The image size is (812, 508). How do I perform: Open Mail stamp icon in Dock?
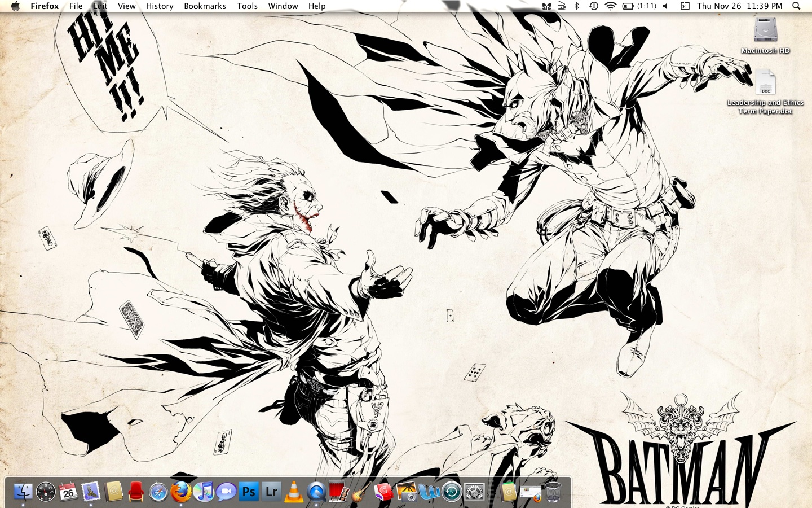[91, 492]
